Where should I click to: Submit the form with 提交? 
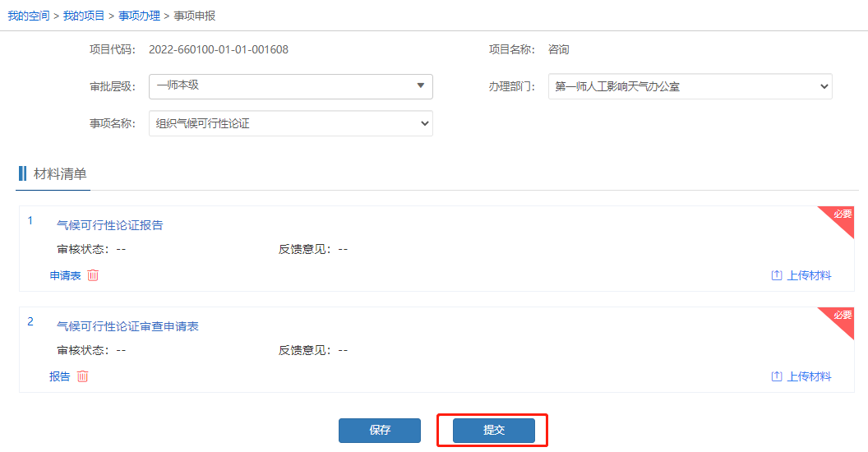493,431
